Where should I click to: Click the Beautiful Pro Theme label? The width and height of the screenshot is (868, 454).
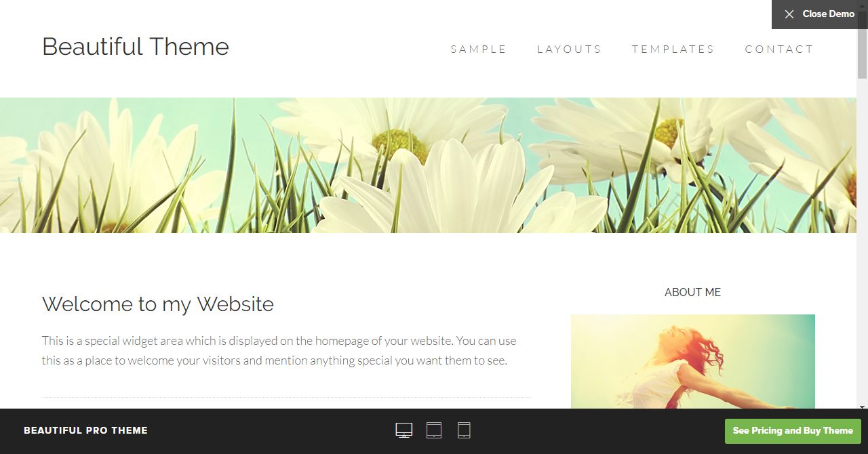tap(85, 430)
